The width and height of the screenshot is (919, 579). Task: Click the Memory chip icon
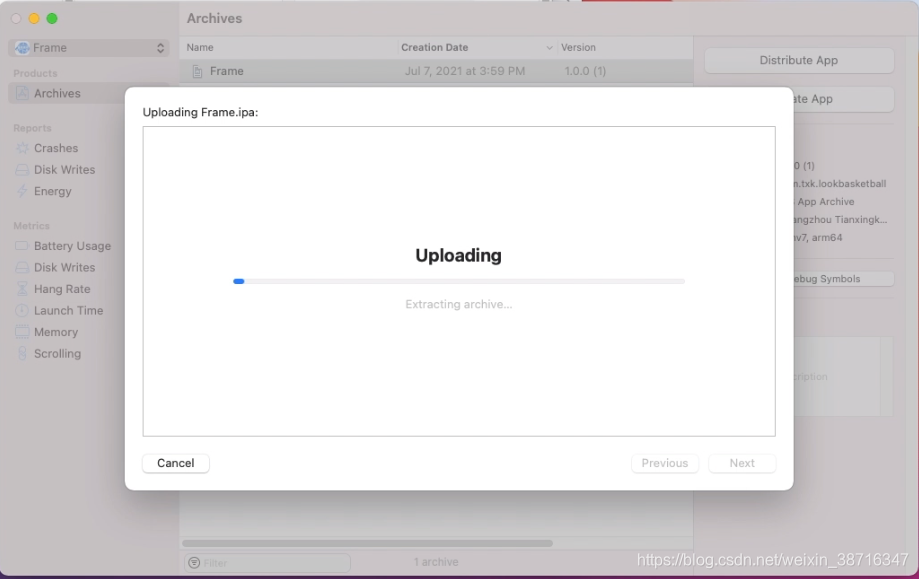point(22,332)
